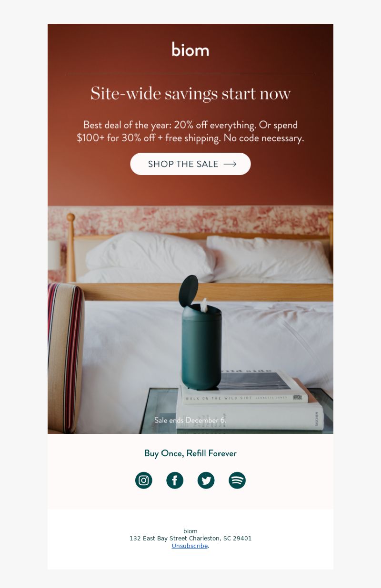Click the small biom text in footer
381x588 pixels.
pyautogui.click(x=190, y=531)
